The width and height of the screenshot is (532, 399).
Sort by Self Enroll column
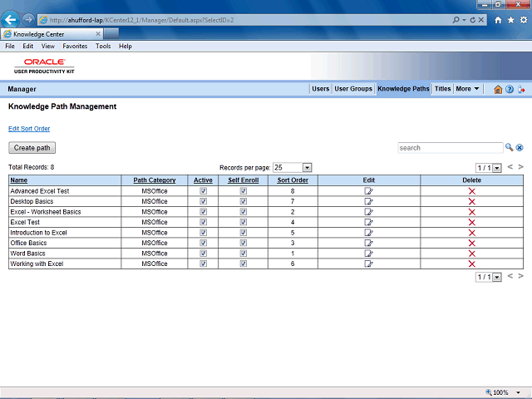pos(243,180)
